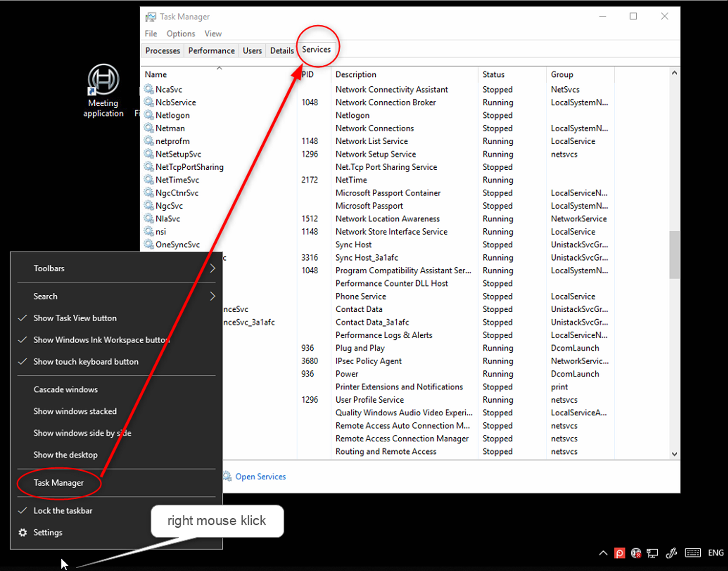Sort services by Status column header

pyautogui.click(x=493, y=75)
